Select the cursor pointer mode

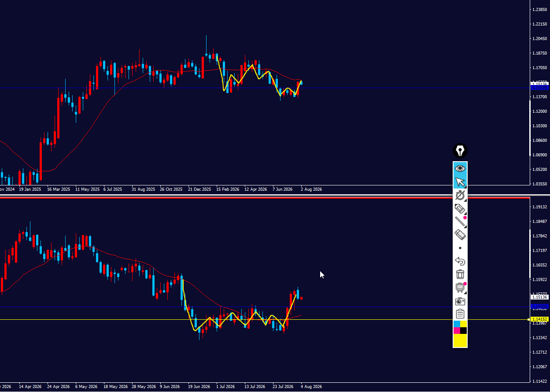click(x=460, y=181)
